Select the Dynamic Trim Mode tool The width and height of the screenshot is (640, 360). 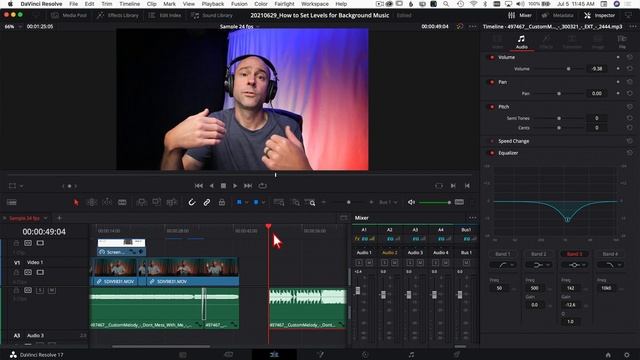pos(107,202)
